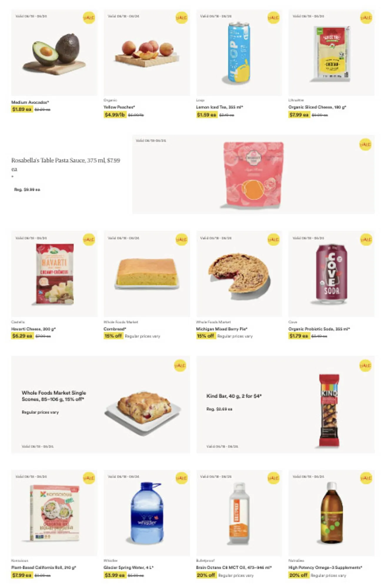Screen dimensions: 381x588
Task: Click the SALE badge on Kind Bar banner
Action: click(x=365, y=365)
